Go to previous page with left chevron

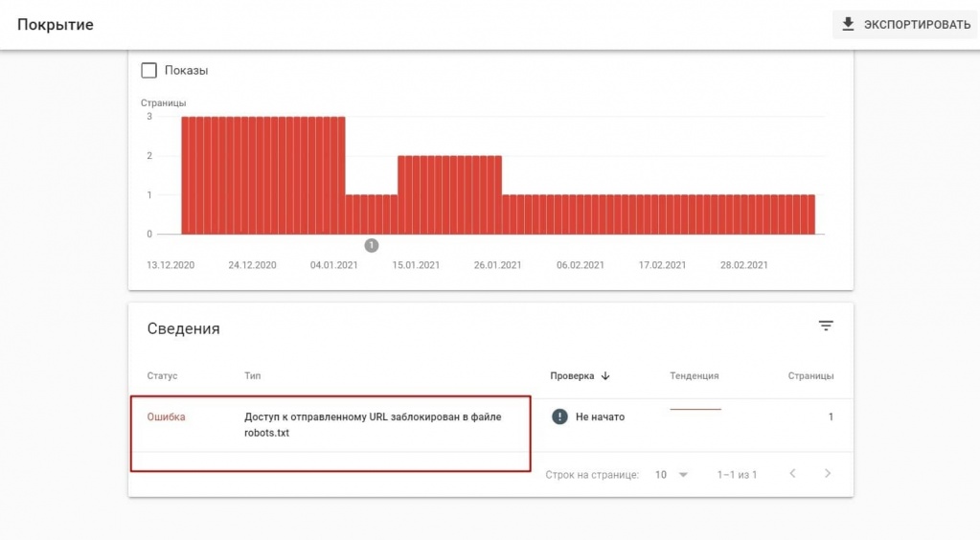pos(792,474)
